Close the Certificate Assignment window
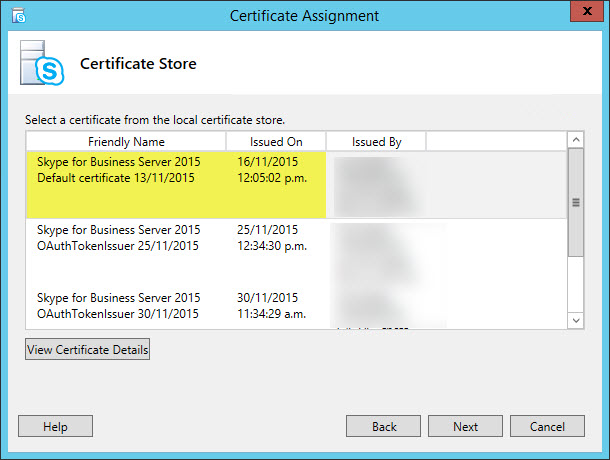610x460 pixels. [587, 11]
